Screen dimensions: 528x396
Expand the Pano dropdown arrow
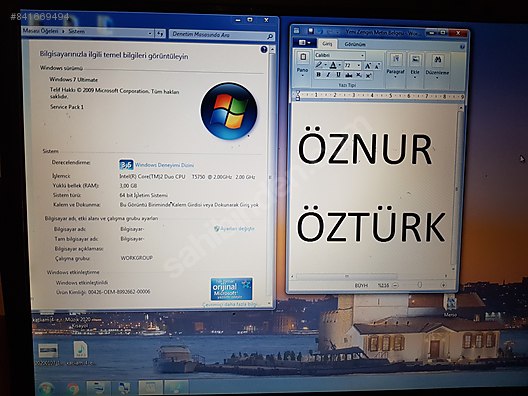302,76
